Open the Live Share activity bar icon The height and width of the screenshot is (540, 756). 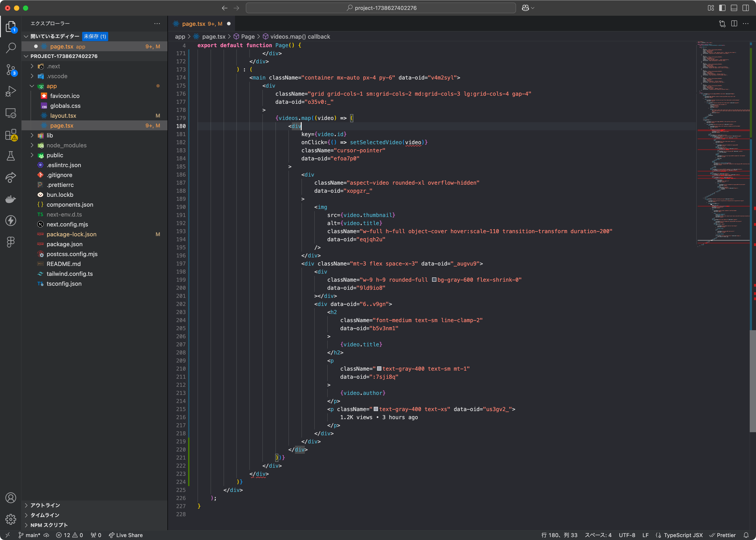(x=11, y=177)
